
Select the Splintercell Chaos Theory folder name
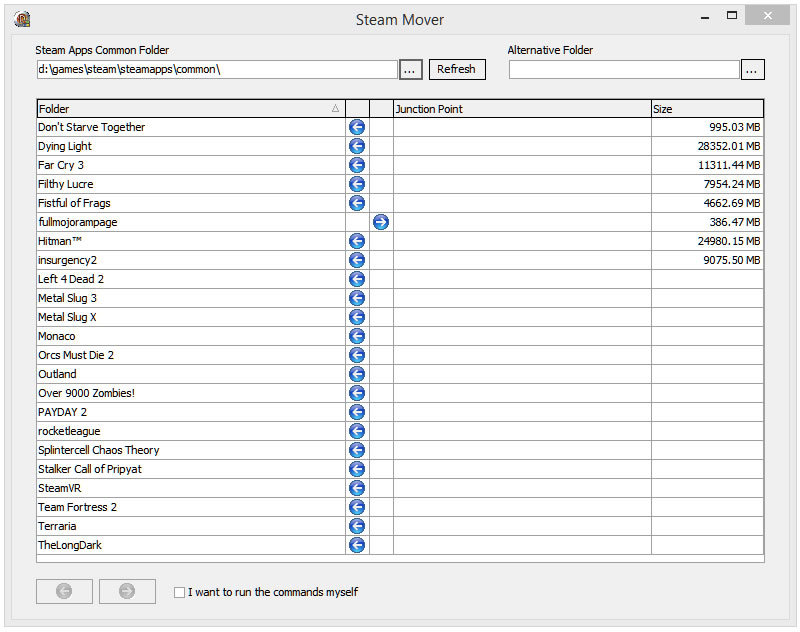click(x=99, y=450)
